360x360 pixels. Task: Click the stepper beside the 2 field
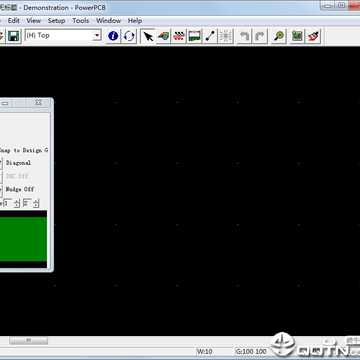click(36, 203)
